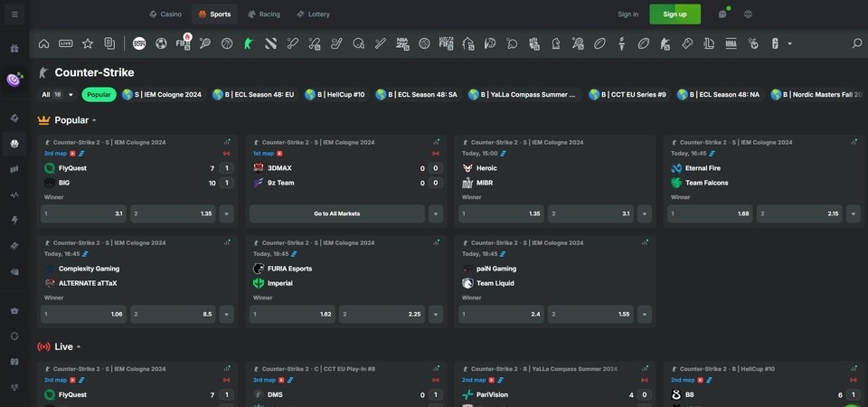Bet on Team Falcons at 2.15 odds
This screenshot has height=407, width=868.
[x=800, y=213]
